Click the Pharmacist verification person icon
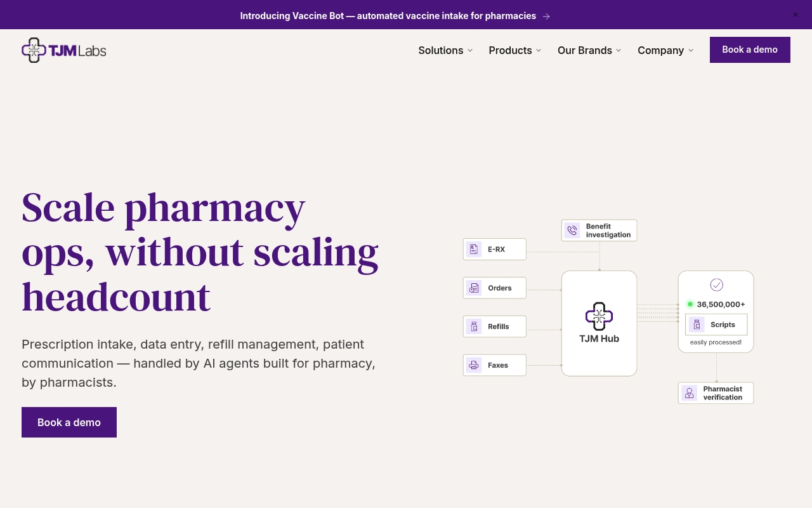Viewport: 812px width, 508px height. coord(689,393)
